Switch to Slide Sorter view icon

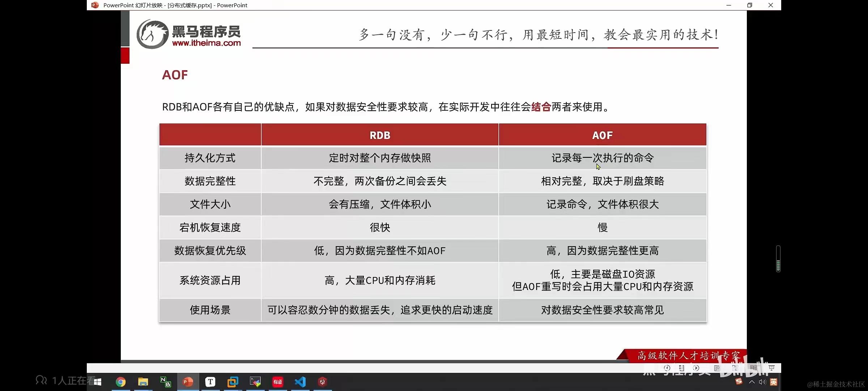[x=735, y=368]
